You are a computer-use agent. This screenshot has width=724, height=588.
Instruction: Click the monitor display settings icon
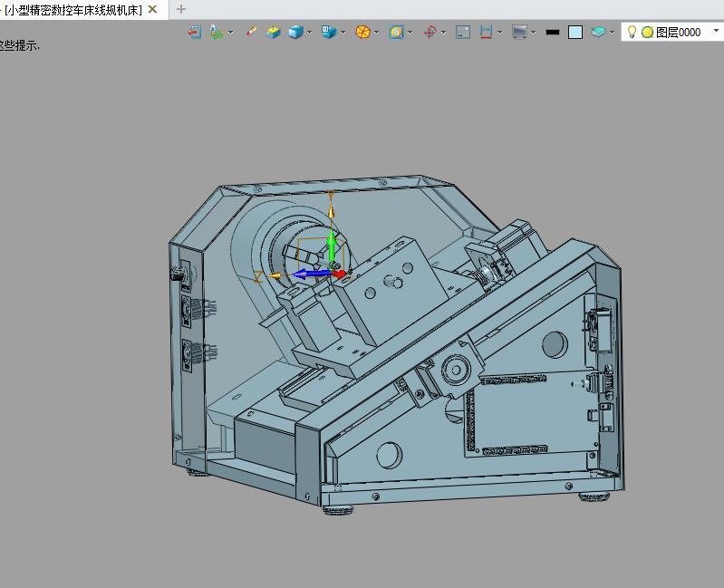click(x=519, y=33)
